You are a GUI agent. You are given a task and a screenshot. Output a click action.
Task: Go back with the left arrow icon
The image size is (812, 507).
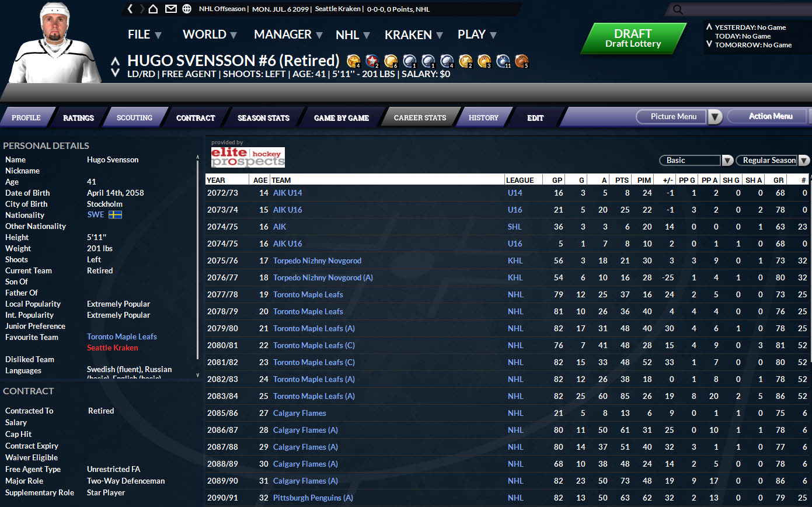tap(130, 9)
